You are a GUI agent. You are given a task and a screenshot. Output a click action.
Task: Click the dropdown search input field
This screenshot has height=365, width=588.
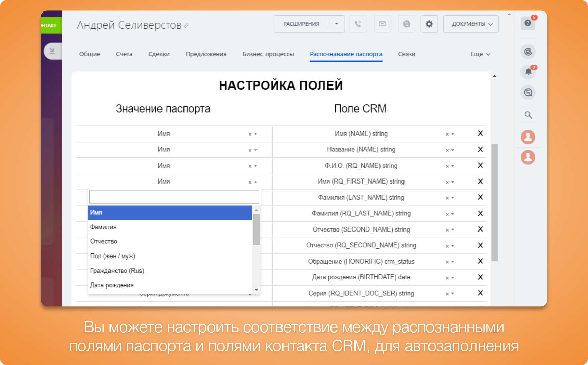[x=174, y=197]
